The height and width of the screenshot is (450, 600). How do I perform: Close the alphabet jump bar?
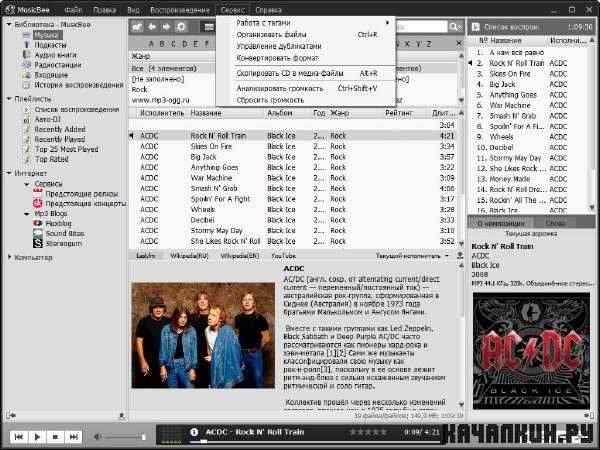pos(459,44)
